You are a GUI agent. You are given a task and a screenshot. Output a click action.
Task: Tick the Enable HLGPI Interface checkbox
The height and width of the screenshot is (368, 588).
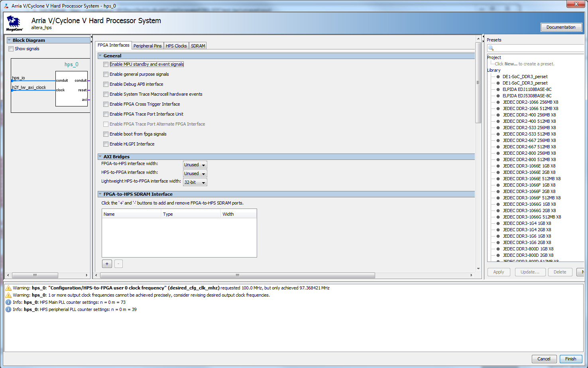tap(106, 144)
